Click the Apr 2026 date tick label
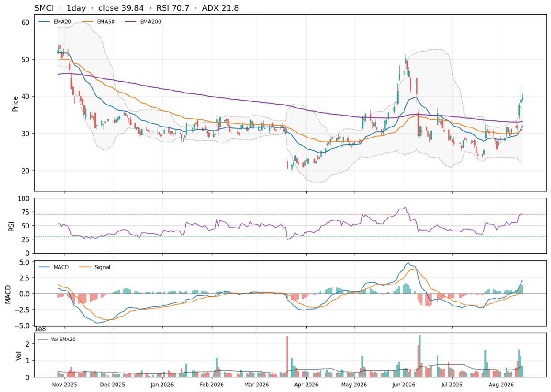 [x=306, y=385]
